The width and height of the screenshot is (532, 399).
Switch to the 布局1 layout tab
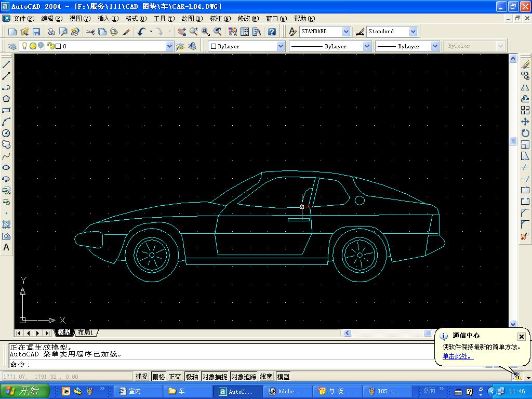(x=85, y=332)
